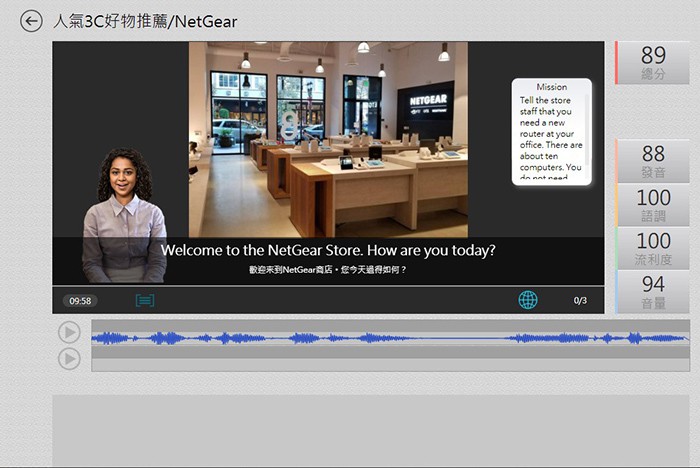Click the back arrow button
Screen dimensions: 700x468
click(x=31, y=21)
